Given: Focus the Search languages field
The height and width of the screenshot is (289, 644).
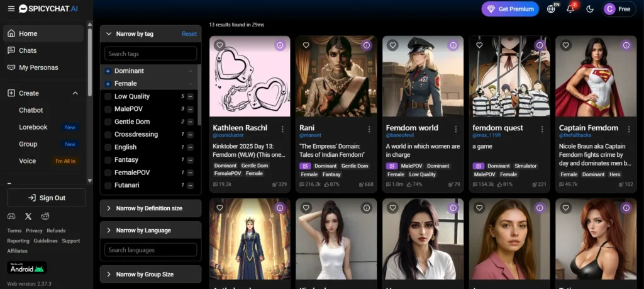Looking at the screenshot, I should coord(151,250).
